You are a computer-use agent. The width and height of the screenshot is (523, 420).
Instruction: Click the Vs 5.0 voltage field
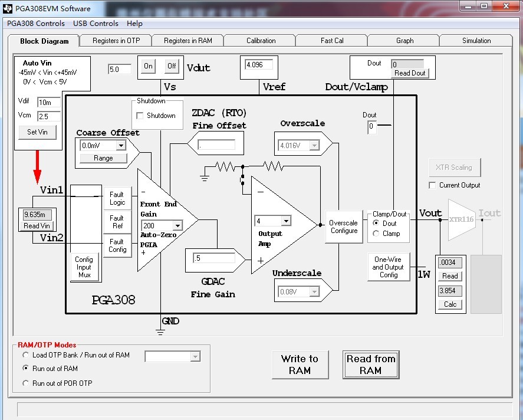point(120,69)
